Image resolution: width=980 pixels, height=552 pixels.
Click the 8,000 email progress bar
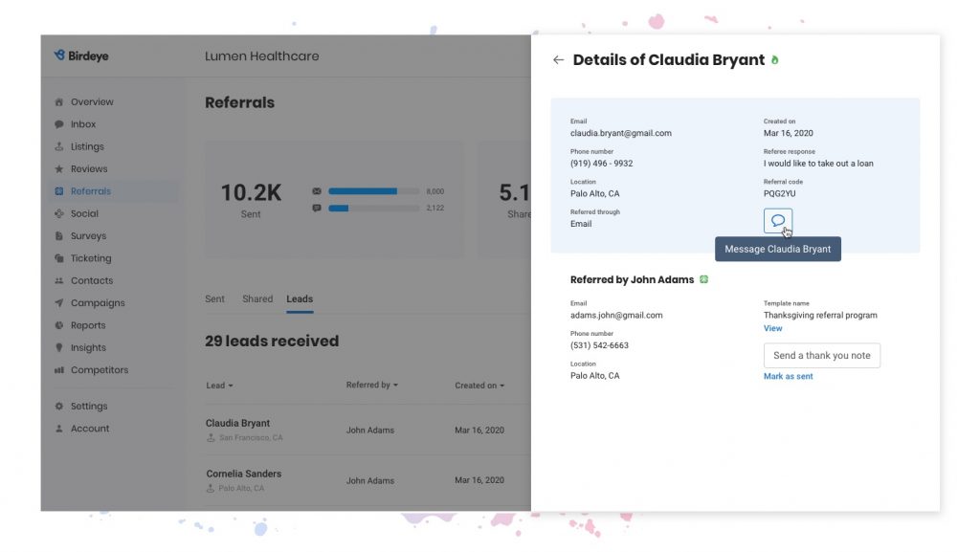pos(374,191)
